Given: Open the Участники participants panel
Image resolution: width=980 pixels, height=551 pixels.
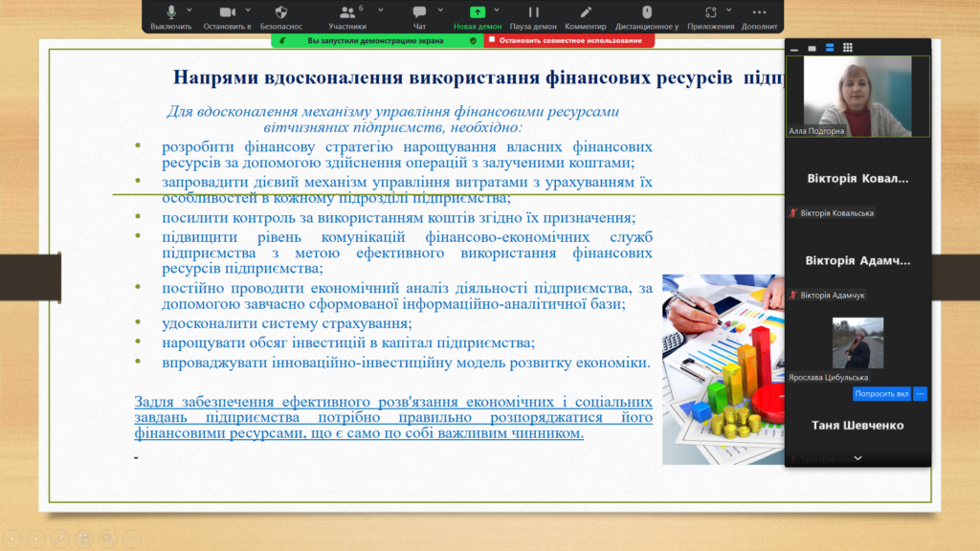Looking at the screenshot, I should point(347,17).
